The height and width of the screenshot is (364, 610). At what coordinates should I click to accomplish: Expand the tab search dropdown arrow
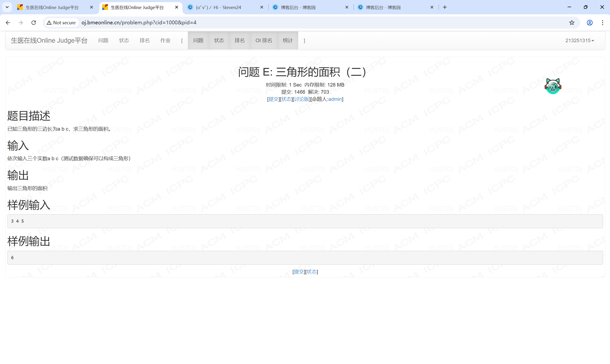click(x=7, y=7)
